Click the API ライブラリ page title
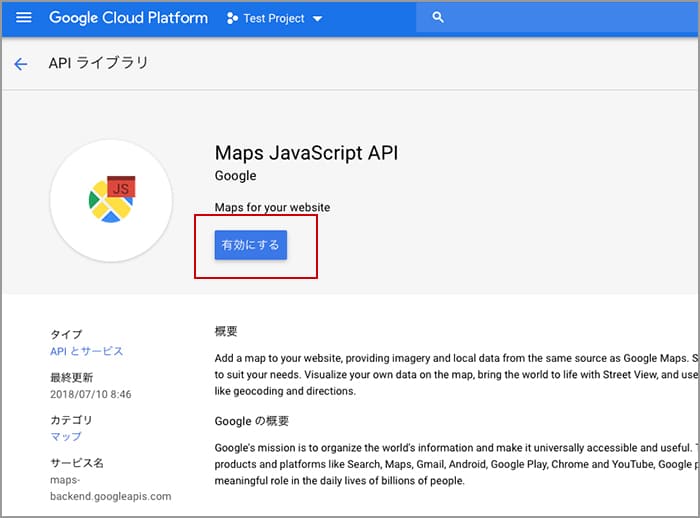Image resolution: width=700 pixels, height=518 pixels. point(98,63)
